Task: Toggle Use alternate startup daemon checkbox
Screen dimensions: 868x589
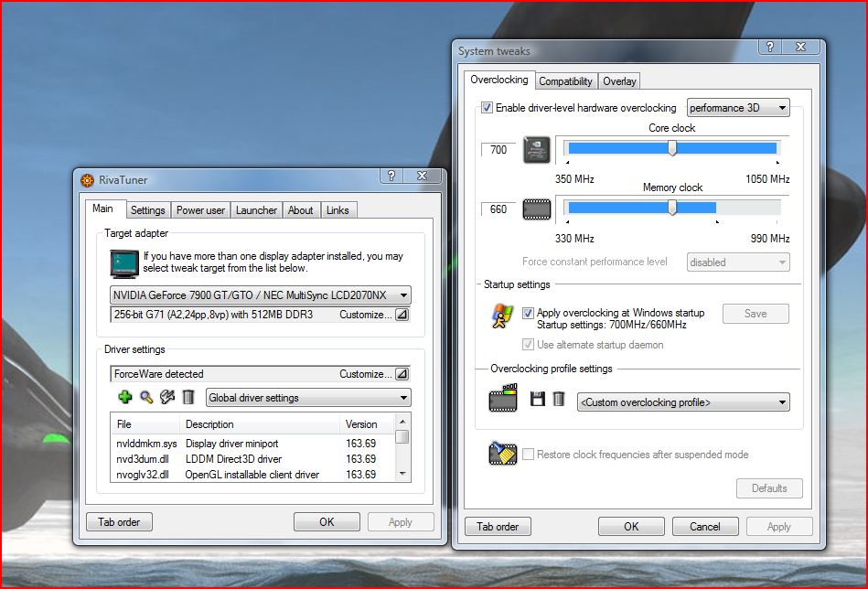Action: point(528,344)
